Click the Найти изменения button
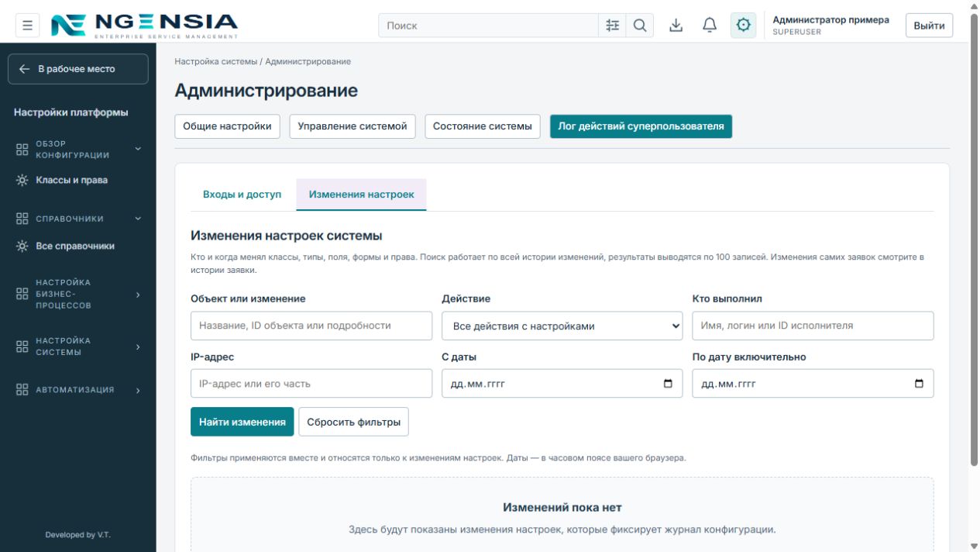 (x=242, y=422)
